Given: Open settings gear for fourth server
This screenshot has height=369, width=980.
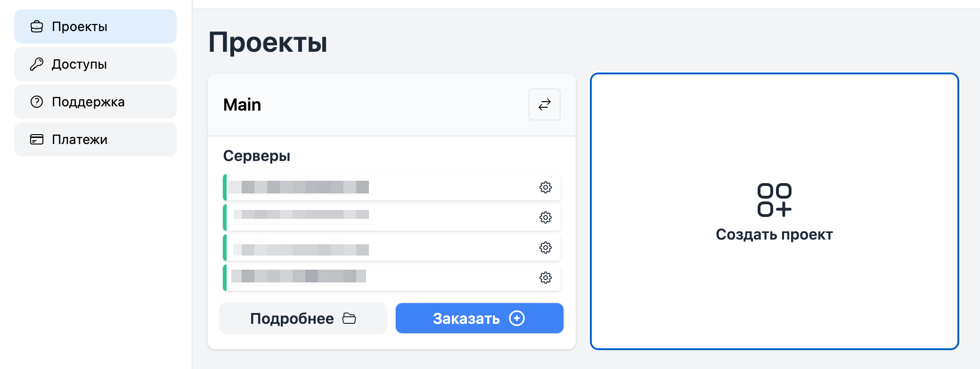Looking at the screenshot, I should tap(545, 278).
